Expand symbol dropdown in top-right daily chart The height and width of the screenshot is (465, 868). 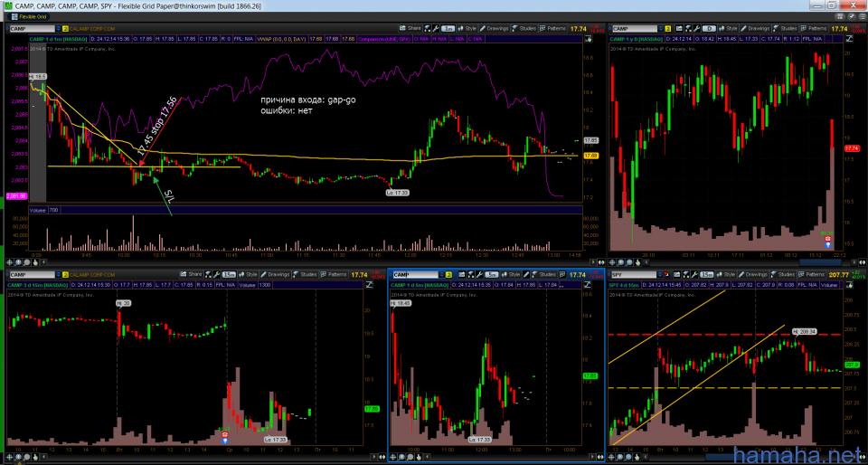coord(661,28)
